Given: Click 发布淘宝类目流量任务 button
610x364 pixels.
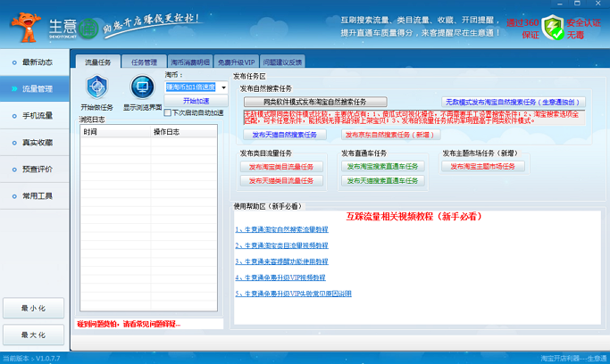Looking at the screenshot, I should click(281, 167).
